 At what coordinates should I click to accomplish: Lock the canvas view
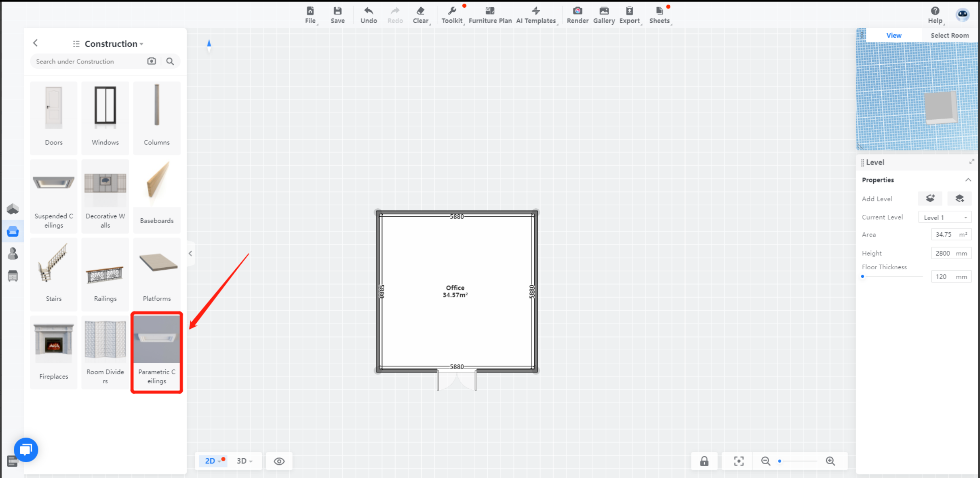click(704, 461)
